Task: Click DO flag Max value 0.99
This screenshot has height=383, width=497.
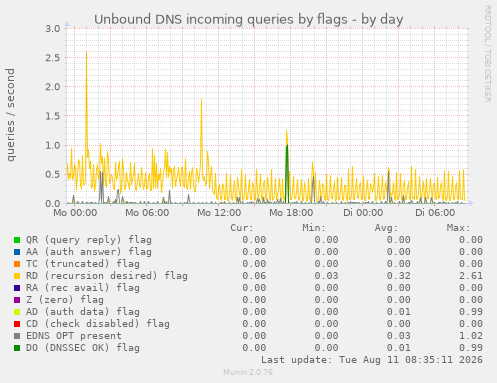Action: point(471,348)
